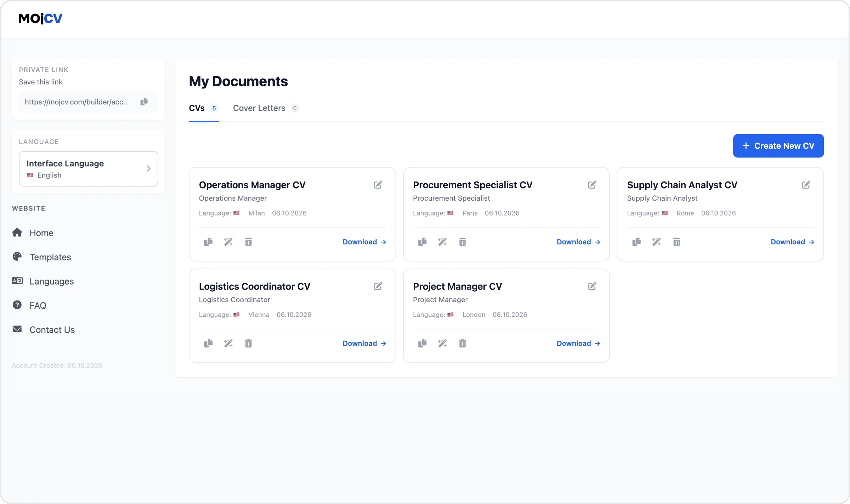The width and height of the screenshot is (850, 504).
Task: Duplicate the Logistics Coordinator CV
Action: point(208,343)
